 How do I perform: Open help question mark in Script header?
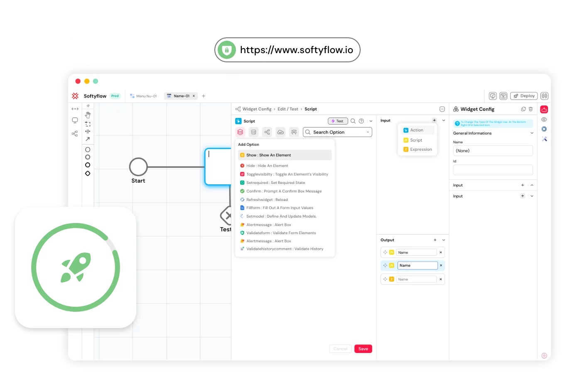click(361, 121)
